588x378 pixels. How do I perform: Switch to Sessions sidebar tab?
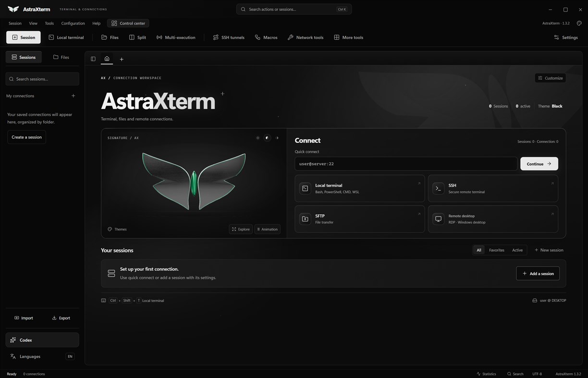point(24,57)
